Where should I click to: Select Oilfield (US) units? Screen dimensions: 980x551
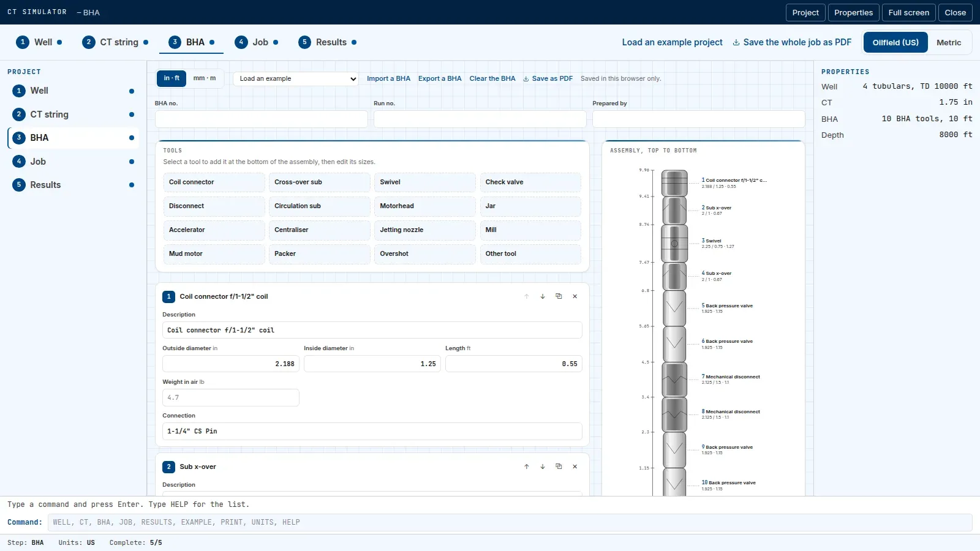click(x=895, y=42)
